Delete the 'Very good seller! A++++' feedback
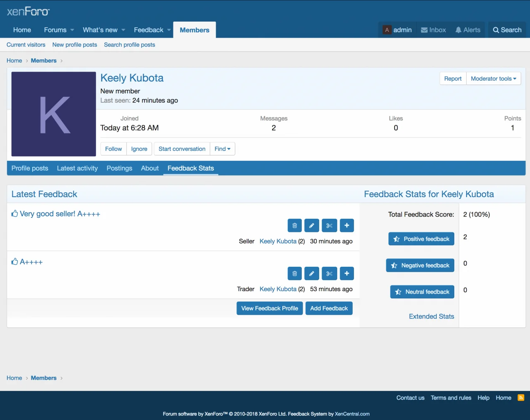The image size is (530, 420). (x=294, y=226)
